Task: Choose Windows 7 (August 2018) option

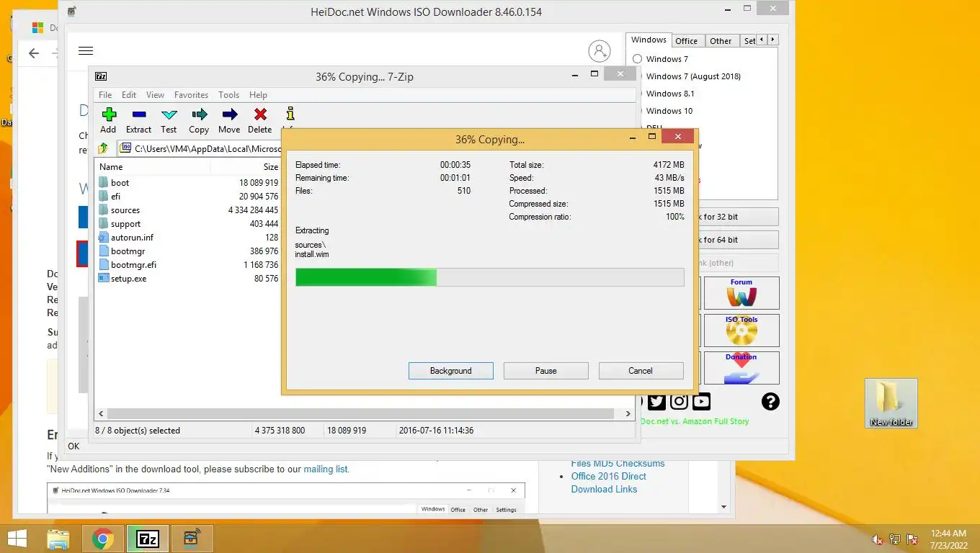Action: [x=693, y=76]
